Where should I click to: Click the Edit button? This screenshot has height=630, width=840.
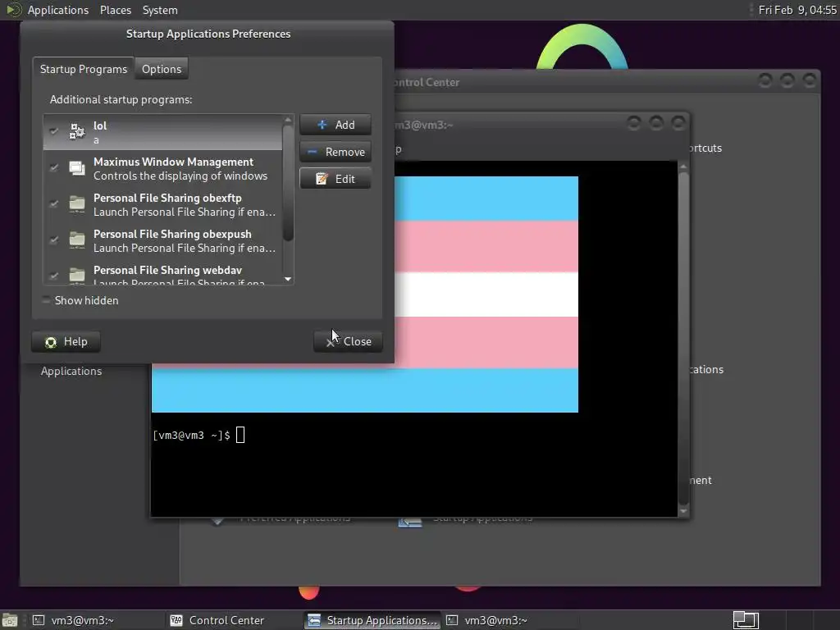click(336, 179)
